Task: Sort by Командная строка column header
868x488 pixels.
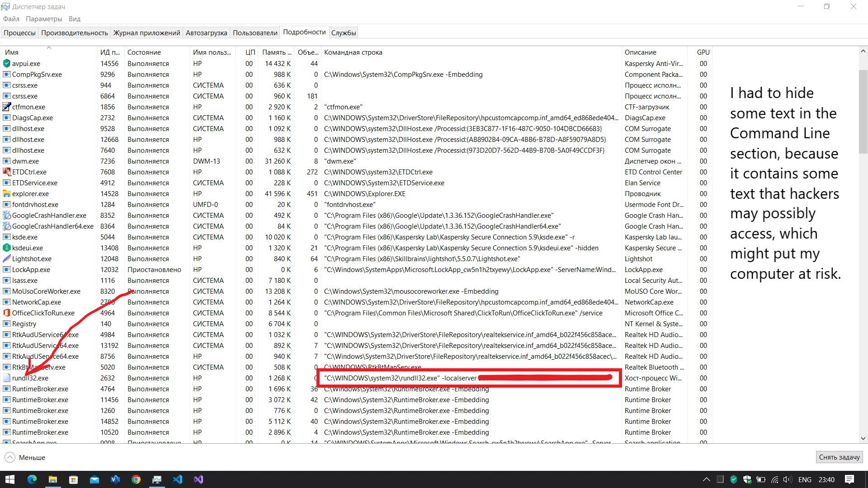Action: click(x=353, y=52)
